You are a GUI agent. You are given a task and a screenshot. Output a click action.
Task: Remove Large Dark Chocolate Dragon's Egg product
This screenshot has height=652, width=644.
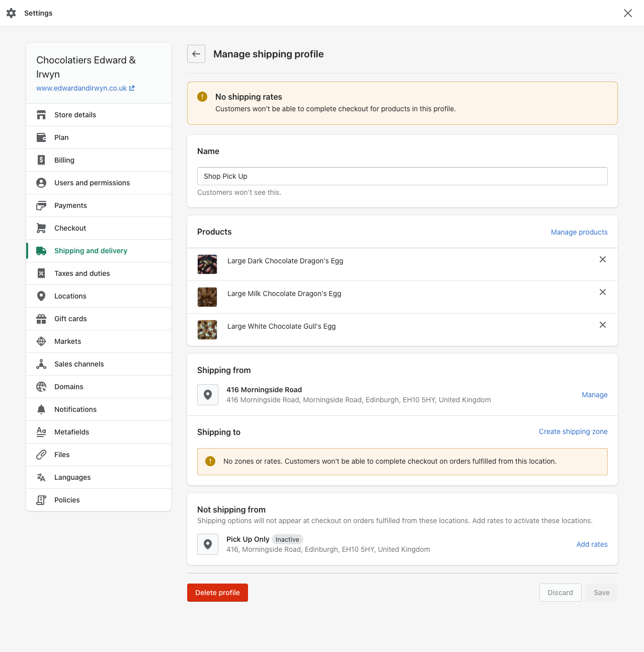pos(602,259)
